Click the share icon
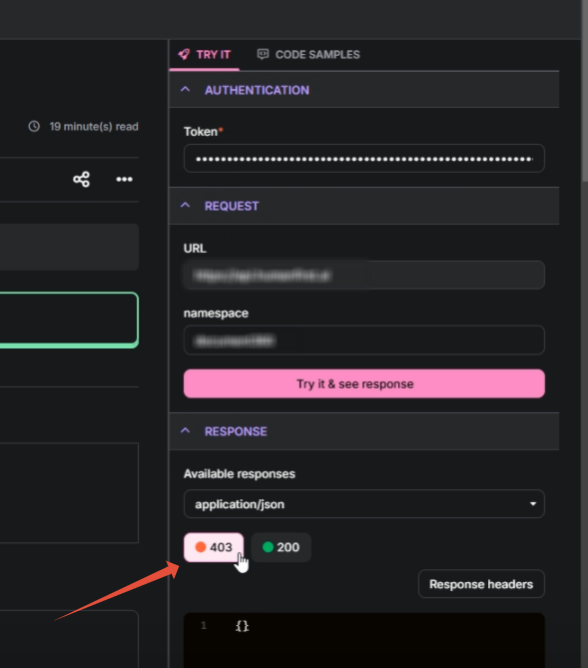Image resolution: width=588 pixels, height=668 pixels. click(x=81, y=179)
